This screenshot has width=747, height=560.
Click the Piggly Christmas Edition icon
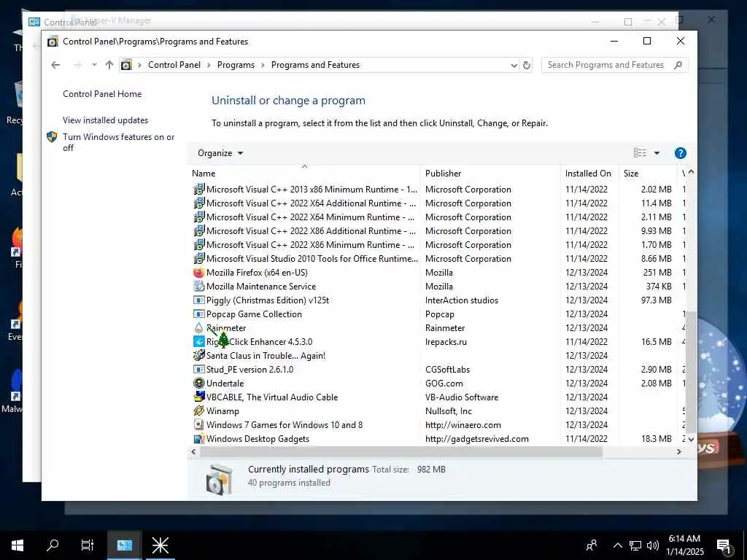click(x=198, y=300)
